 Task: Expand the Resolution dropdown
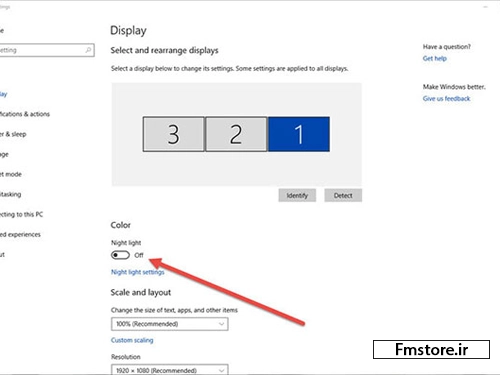170,370
